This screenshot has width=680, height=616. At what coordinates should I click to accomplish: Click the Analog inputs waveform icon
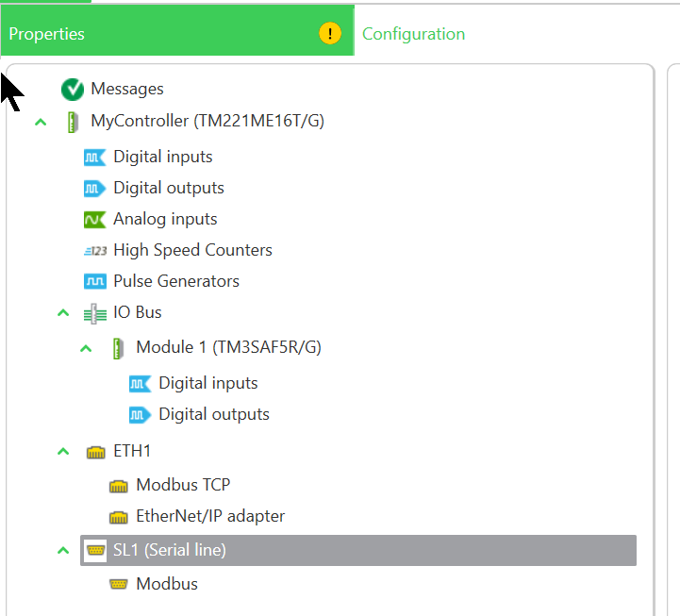pyautogui.click(x=95, y=220)
